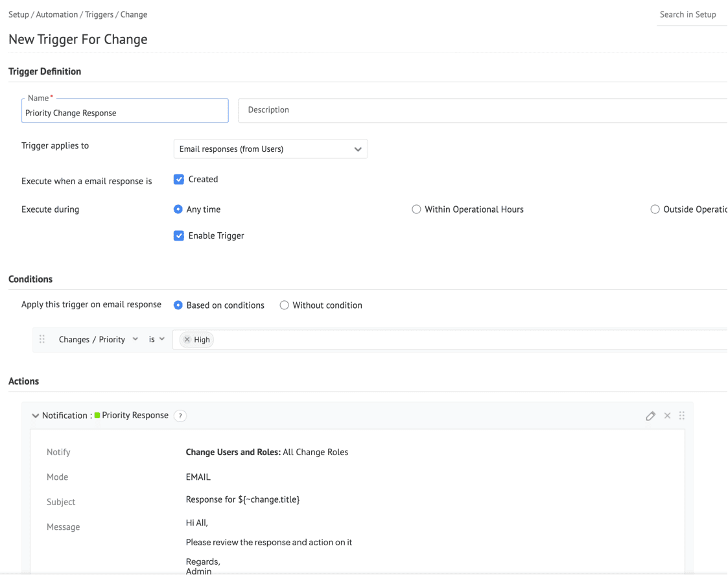This screenshot has height=581, width=728.
Task: Select the Any time radio button
Action: (178, 209)
